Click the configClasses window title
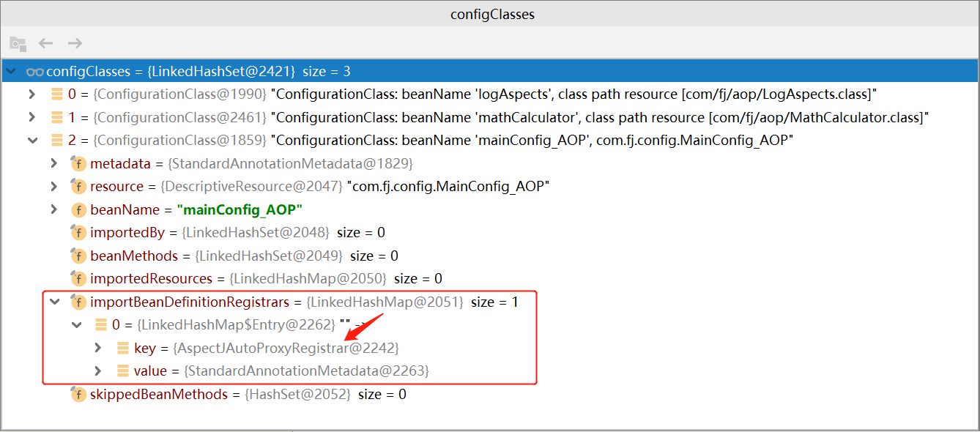Viewport: 980px width, 432px height. pyautogui.click(x=492, y=15)
